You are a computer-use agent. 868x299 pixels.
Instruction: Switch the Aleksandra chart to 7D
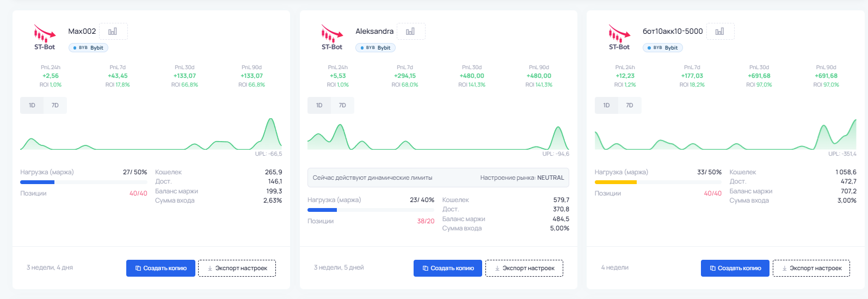tap(342, 106)
